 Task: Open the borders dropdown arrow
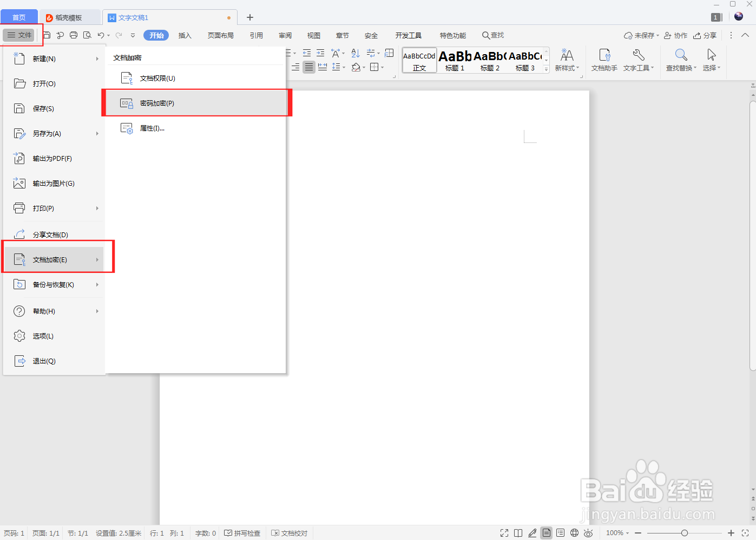(x=383, y=68)
